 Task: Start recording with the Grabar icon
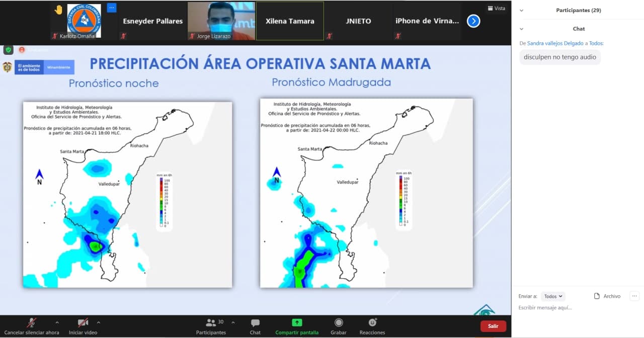tap(339, 323)
